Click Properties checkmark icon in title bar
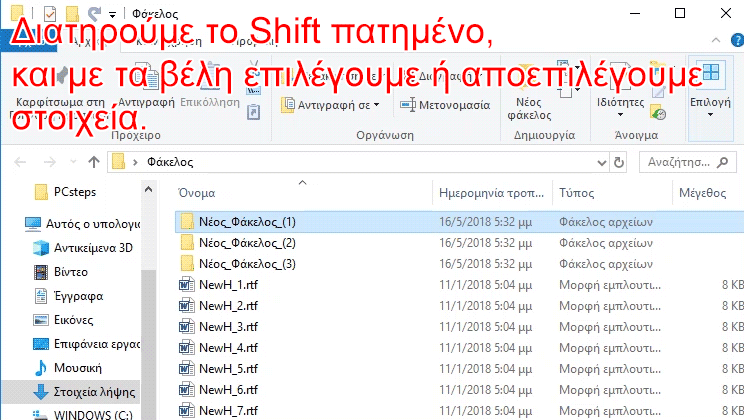The image size is (744, 420). click(50, 14)
